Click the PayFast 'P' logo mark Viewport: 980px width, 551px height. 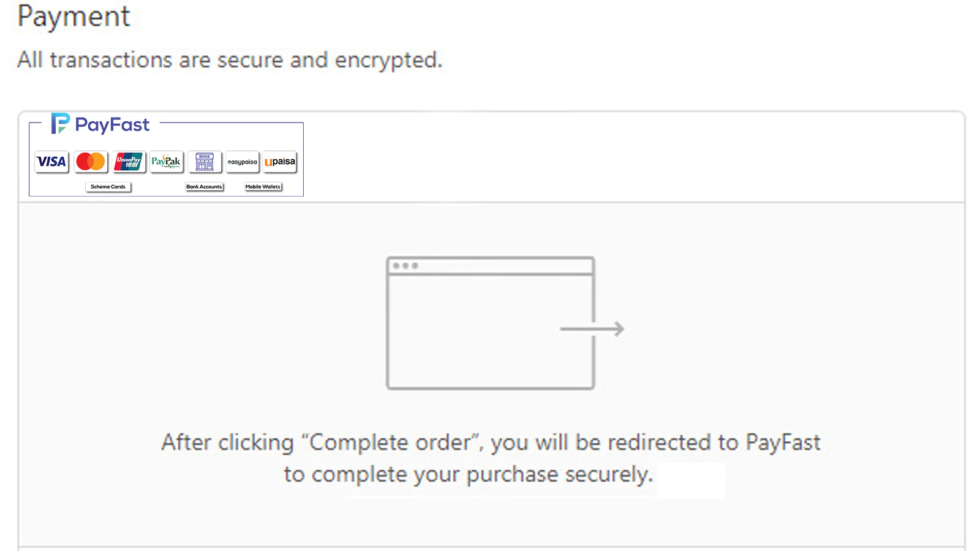point(60,124)
